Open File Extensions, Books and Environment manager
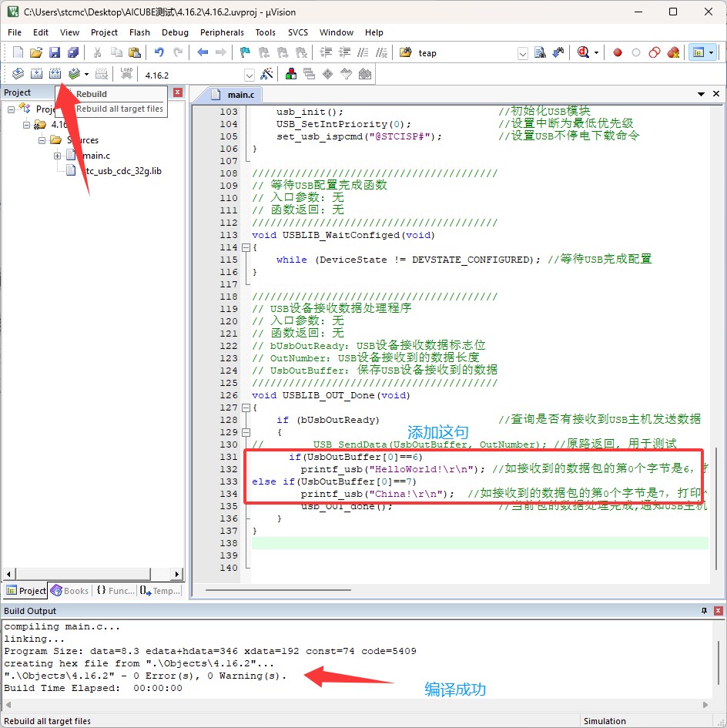727x728 pixels. (x=291, y=74)
